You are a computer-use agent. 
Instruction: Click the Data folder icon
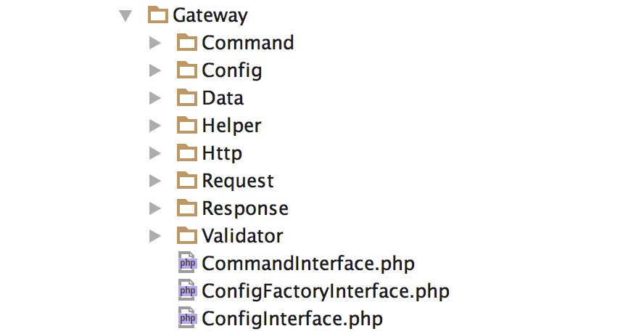point(187,97)
